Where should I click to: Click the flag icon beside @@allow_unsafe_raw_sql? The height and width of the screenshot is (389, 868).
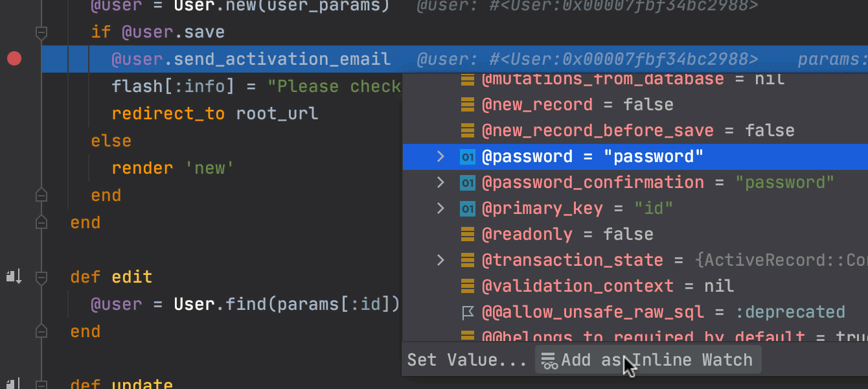(468, 312)
